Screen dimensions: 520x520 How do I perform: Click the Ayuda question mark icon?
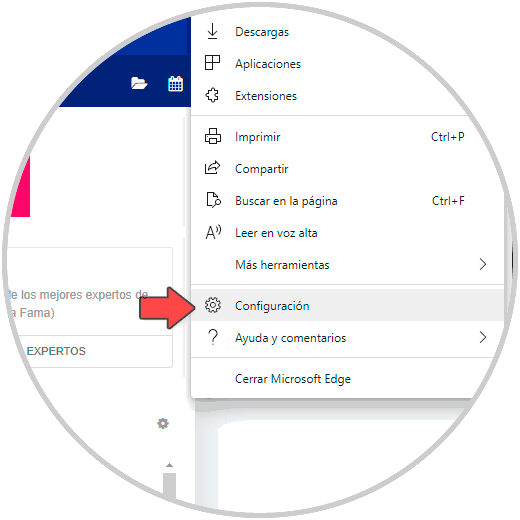pos(213,337)
